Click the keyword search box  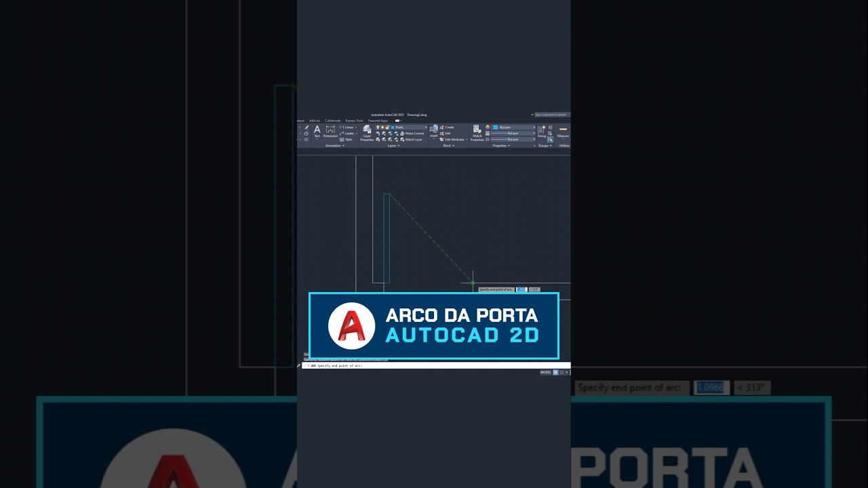552,115
